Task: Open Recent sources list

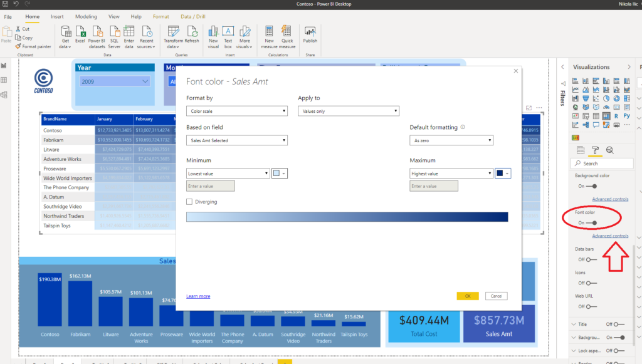Action: click(x=146, y=37)
